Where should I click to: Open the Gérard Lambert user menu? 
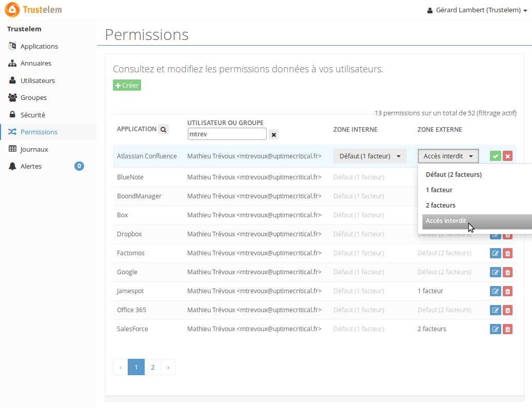click(x=477, y=10)
